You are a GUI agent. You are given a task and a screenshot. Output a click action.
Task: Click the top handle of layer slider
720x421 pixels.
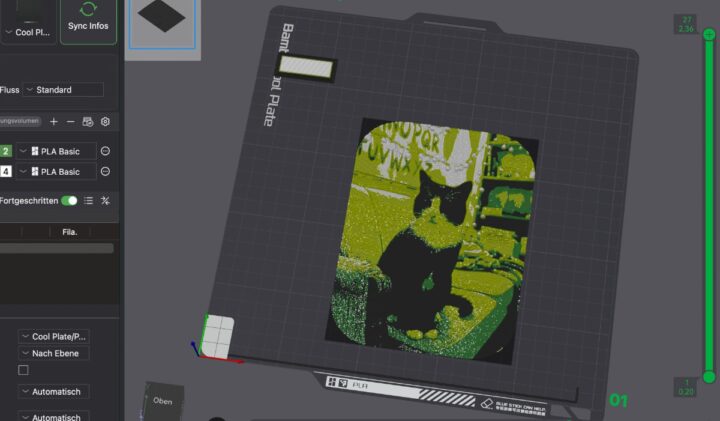709,35
